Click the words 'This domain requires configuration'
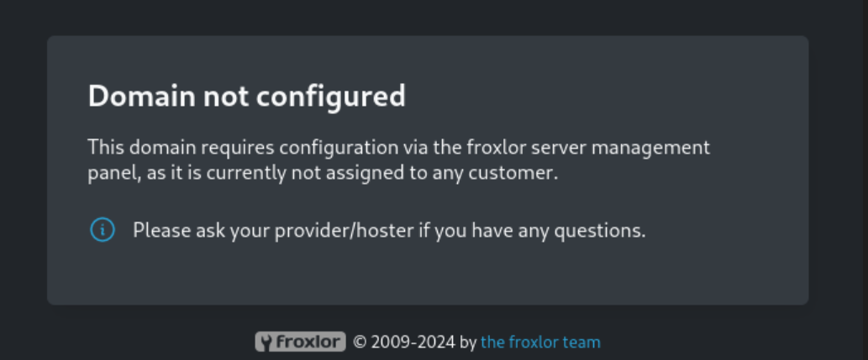This screenshot has height=360, width=868. pos(243,149)
